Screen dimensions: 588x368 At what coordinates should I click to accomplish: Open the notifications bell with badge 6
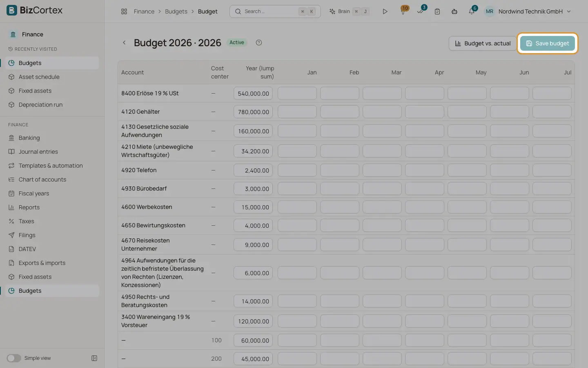(472, 11)
